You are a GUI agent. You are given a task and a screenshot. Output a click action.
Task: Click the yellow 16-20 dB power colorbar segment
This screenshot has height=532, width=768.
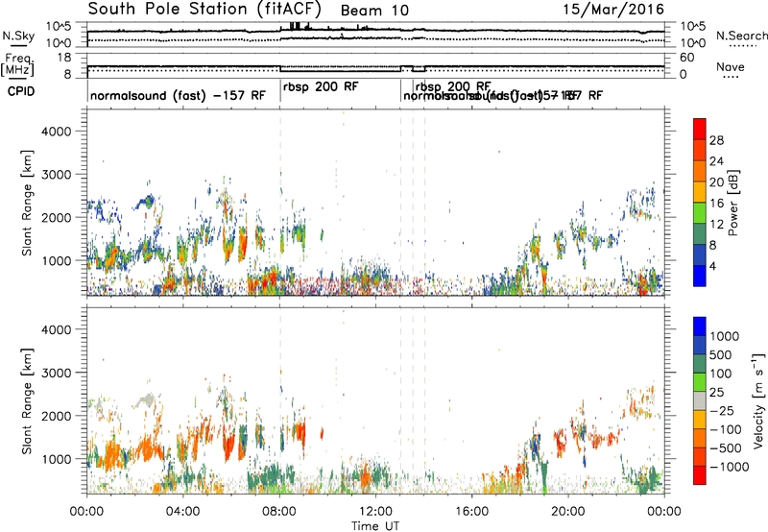700,191
